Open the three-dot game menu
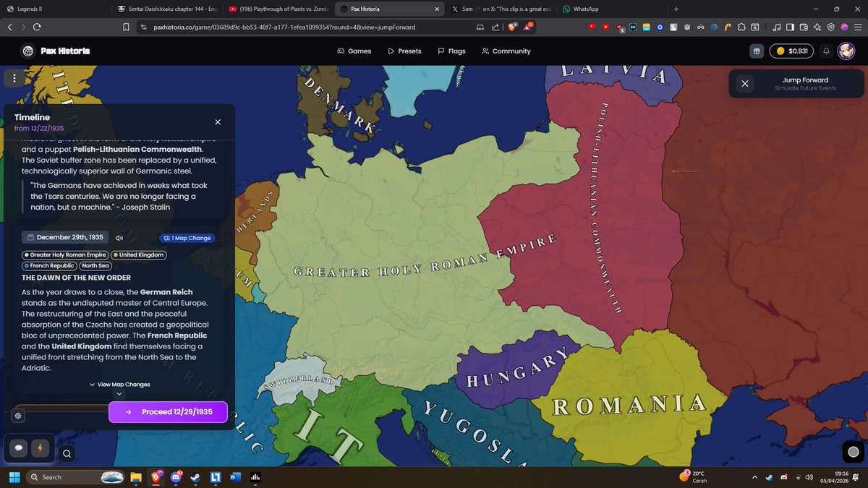Image resolution: width=868 pixels, height=488 pixels. tap(14, 78)
